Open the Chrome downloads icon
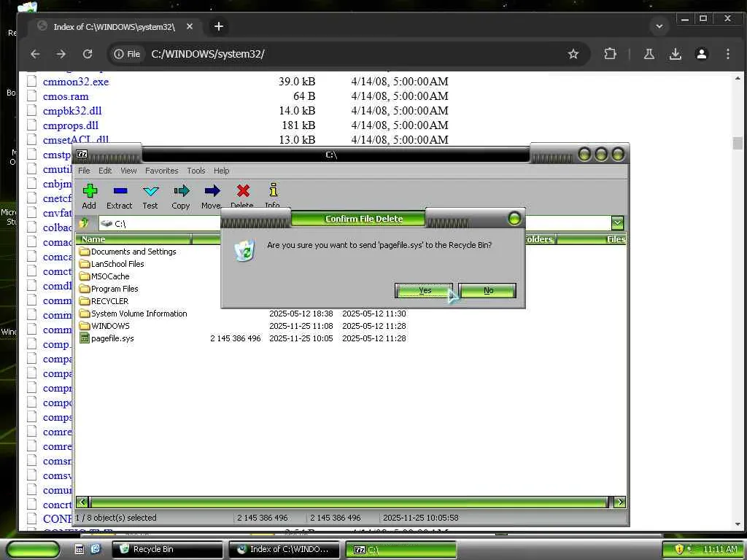Viewport: 747px width, 560px height. click(x=675, y=54)
